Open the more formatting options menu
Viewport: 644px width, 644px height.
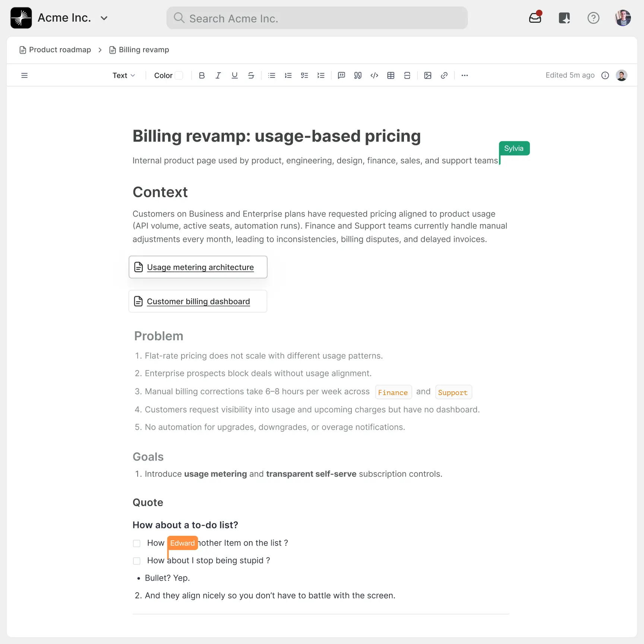[x=464, y=75]
